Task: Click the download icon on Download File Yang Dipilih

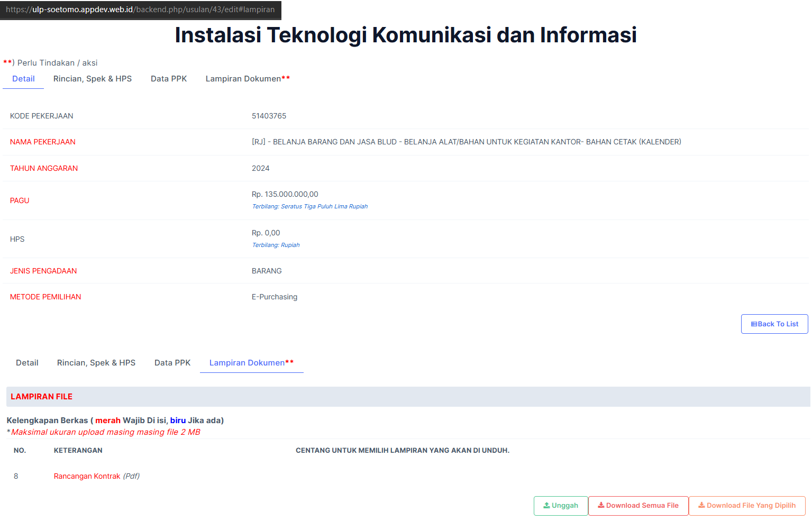Action: click(701, 506)
